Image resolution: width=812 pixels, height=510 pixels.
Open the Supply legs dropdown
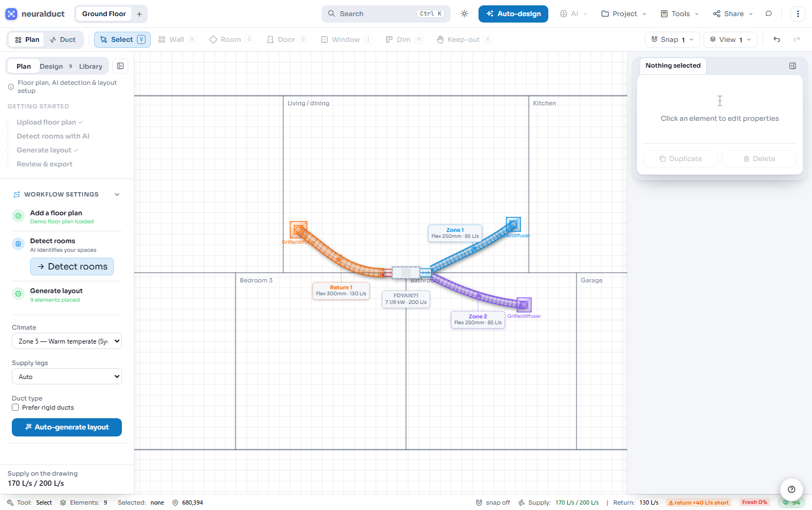(x=67, y=377)
